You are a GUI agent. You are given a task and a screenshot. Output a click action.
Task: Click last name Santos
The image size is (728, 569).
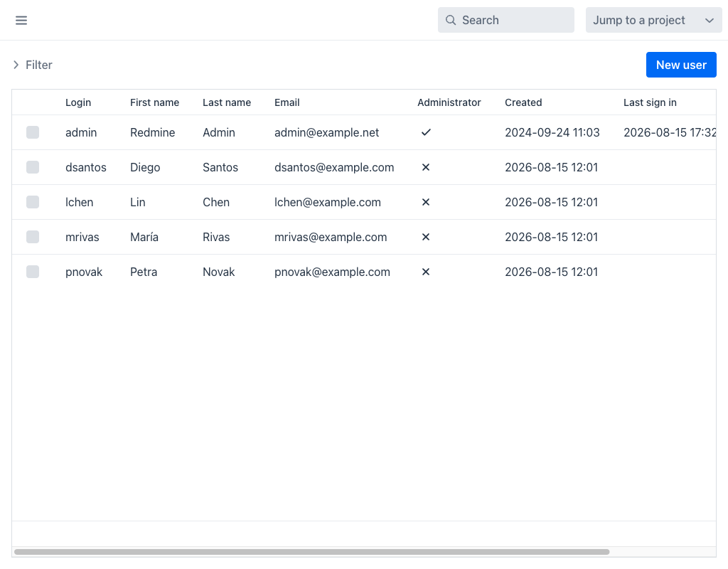(220, 167)
